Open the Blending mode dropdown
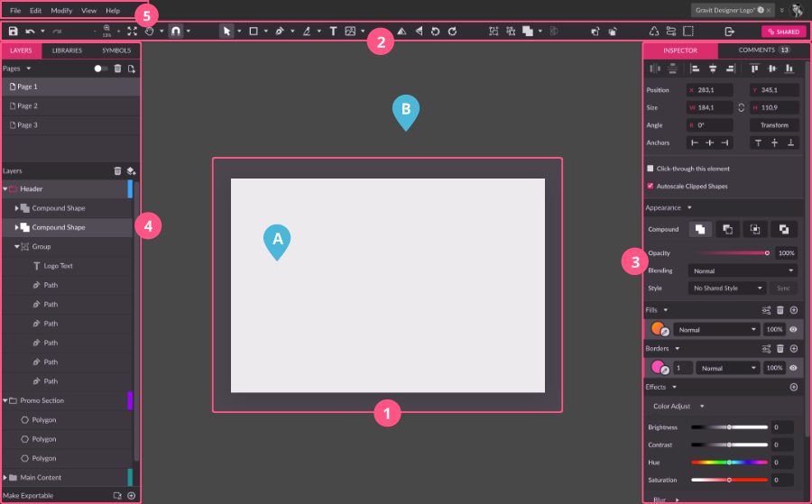The width and height of the screenshot is (812, 504). click(x=742, y=270)
